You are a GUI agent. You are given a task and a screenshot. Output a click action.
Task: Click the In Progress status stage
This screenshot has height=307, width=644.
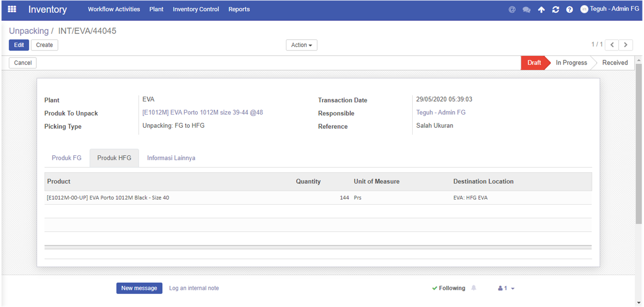coord(571,63)
